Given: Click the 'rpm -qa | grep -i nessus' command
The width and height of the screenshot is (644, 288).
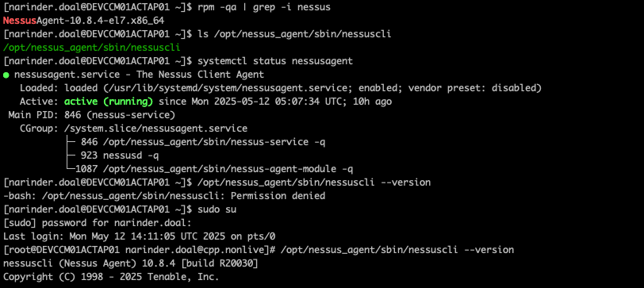Looking at the screenshot, I should (x=264, y=7).
